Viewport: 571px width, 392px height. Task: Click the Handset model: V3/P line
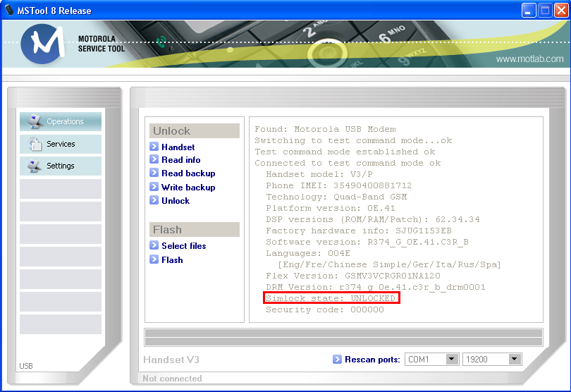pos(319,174)
